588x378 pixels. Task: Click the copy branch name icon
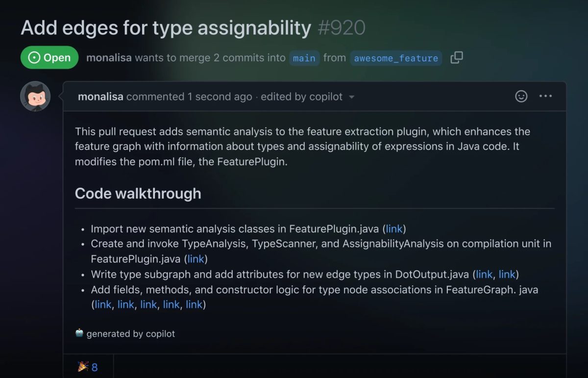click(x=457, y=58)
